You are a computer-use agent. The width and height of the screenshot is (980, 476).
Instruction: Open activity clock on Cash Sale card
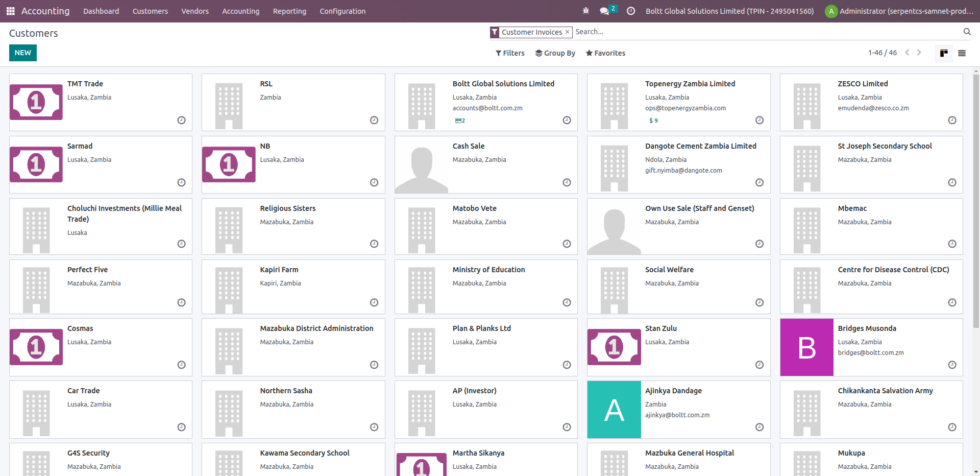567,182
